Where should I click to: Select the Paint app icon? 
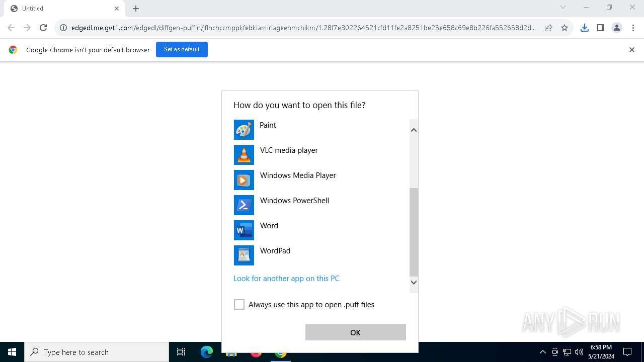tap(244, 130)
